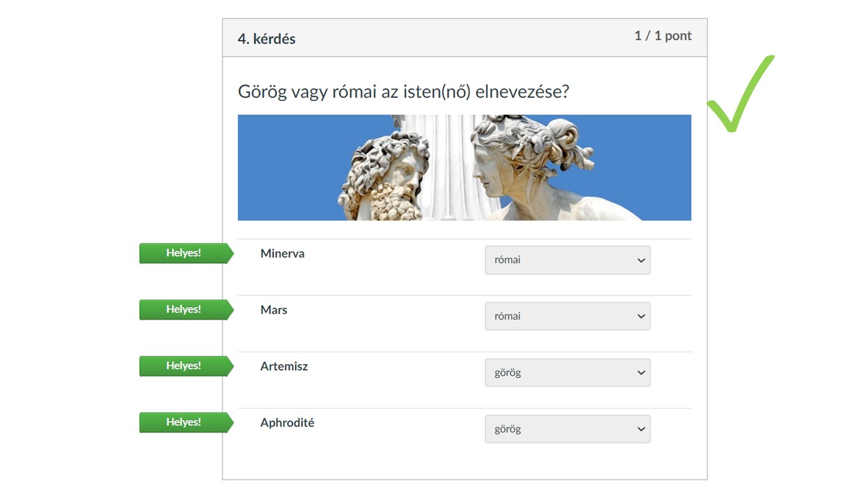Click the Helyes! badge next to Aphrodité

click(186, 422)
